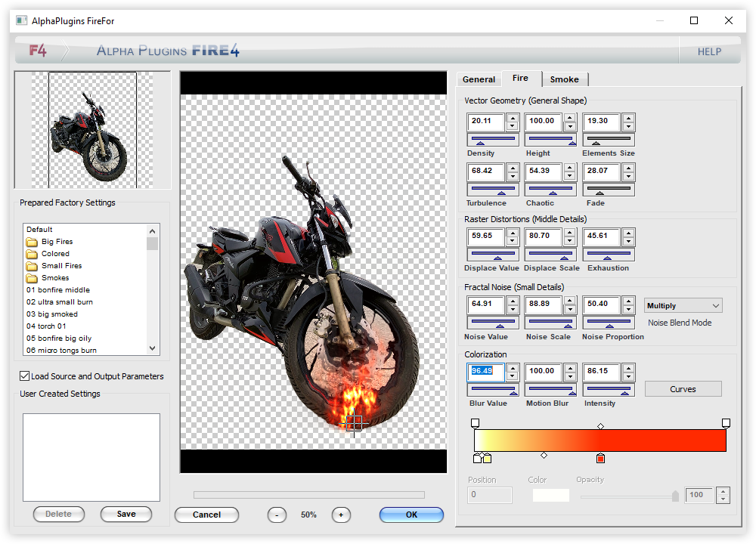Open the Noise Blend Mode dropdown
Screen dimensions: 756x544
tap(683, 305)
